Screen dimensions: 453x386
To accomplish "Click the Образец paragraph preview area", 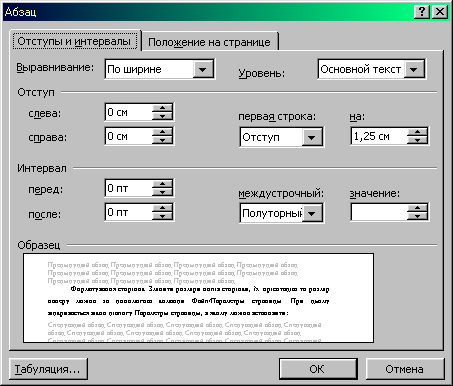I will pyautogui.click(x=198, y=298).
